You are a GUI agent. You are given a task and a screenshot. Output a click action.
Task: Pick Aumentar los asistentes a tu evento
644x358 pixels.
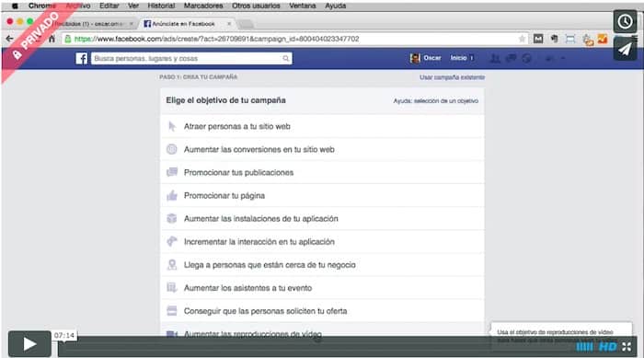(322, 288)
